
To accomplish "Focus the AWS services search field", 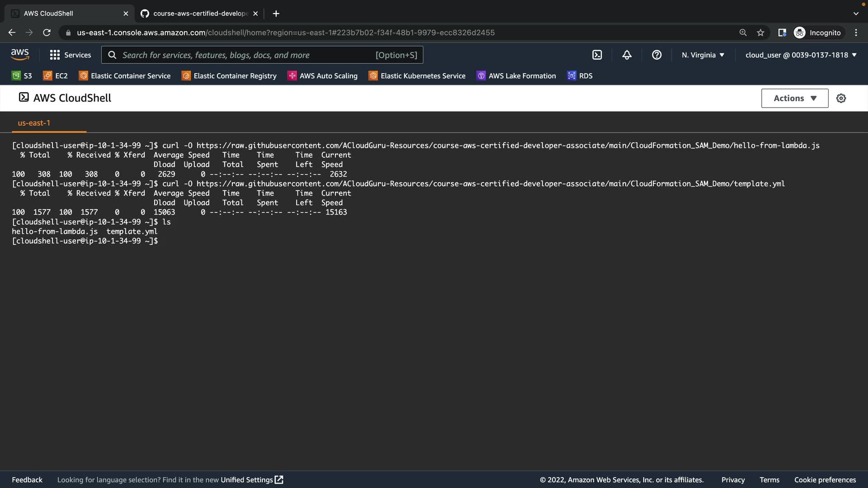I will (x=246, y=55).
